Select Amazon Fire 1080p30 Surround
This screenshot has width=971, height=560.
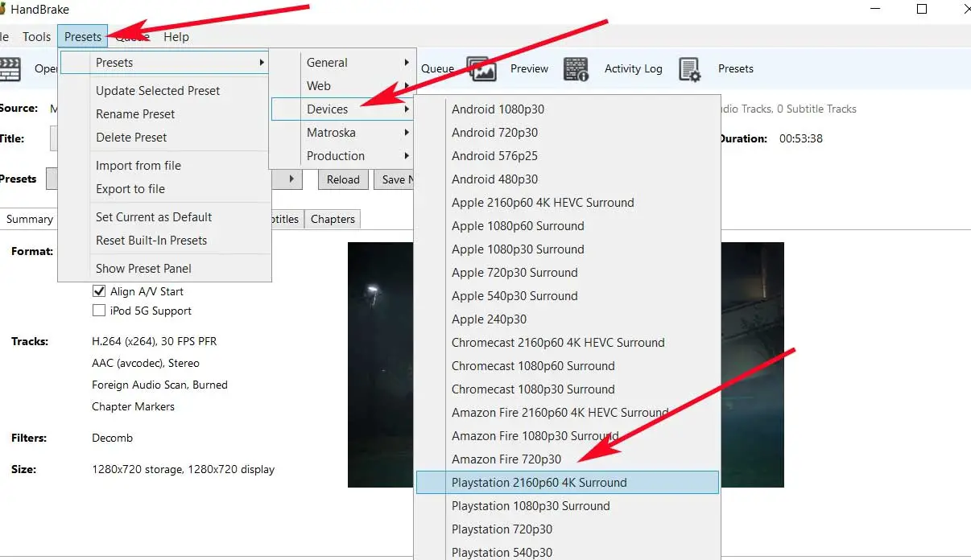pyautogui.click(x=567, y=436)
